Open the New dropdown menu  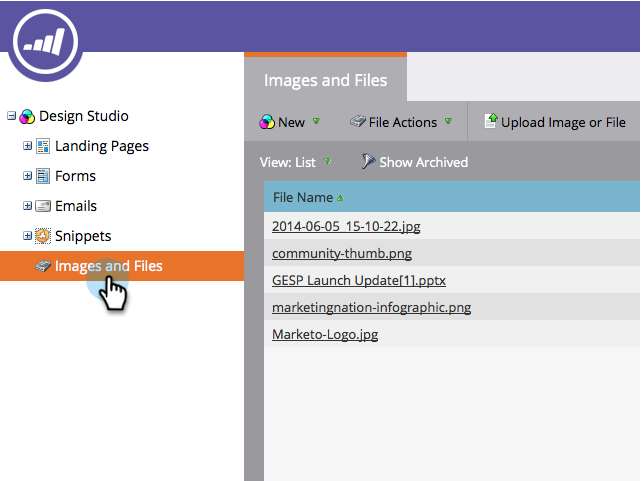[290, 122]
